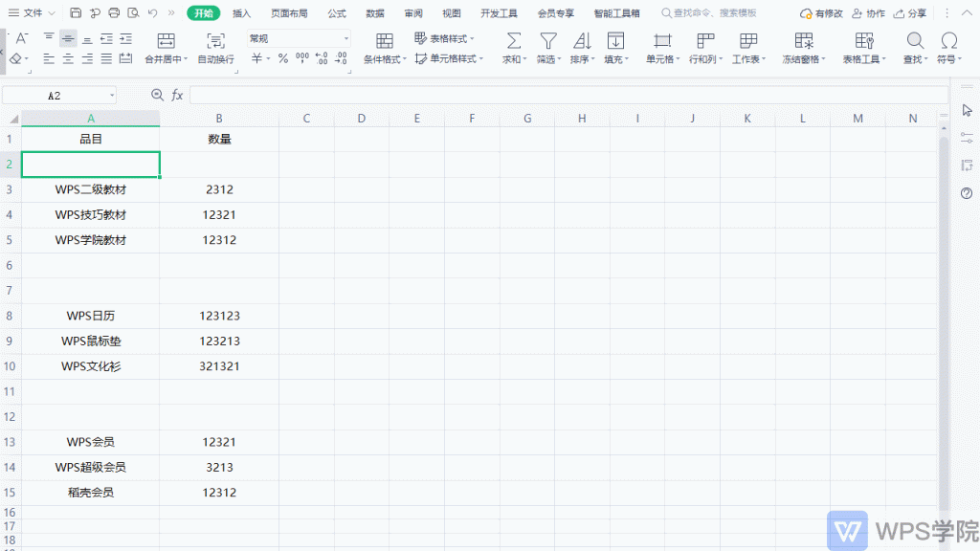980x551 pixels.
Task: Switch to the 视图 tab
Action: pyautogui.click(x=452, y=13)
